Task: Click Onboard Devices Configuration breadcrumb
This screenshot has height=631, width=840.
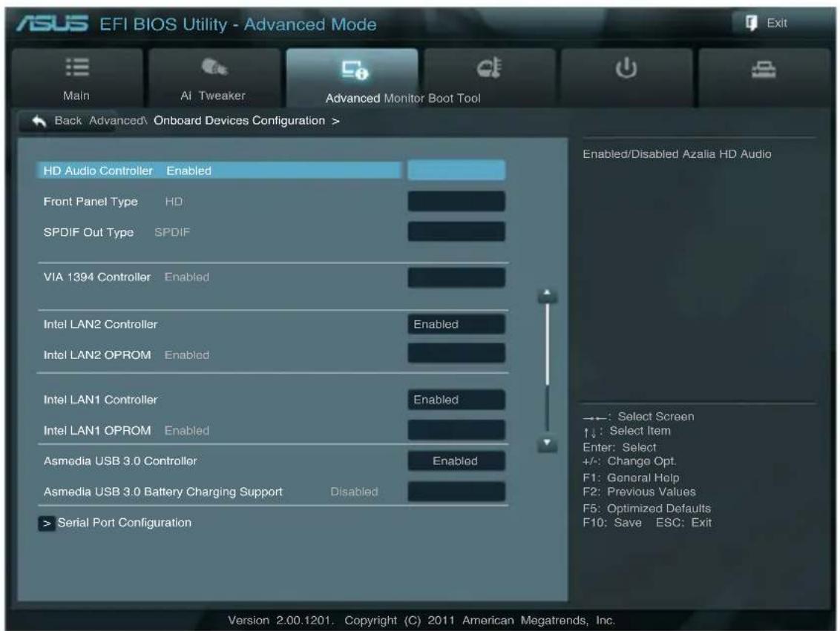Action: point(240,120)
